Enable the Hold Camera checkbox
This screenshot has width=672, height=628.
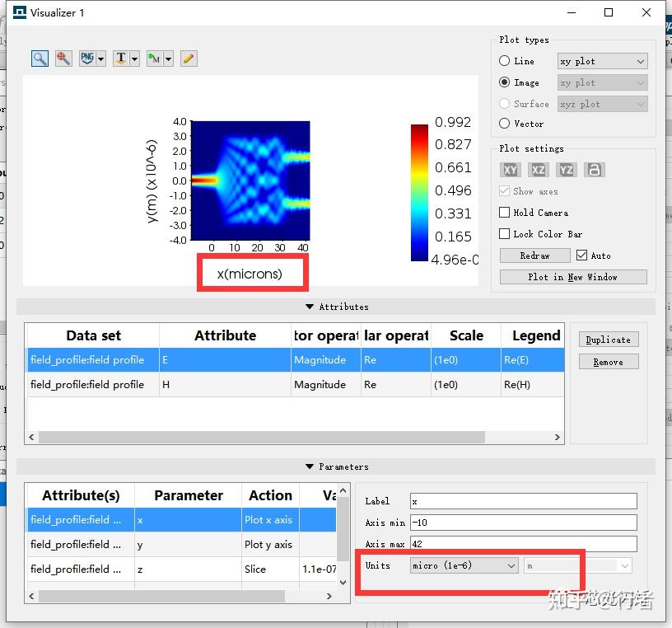click(x=505, y=212)
